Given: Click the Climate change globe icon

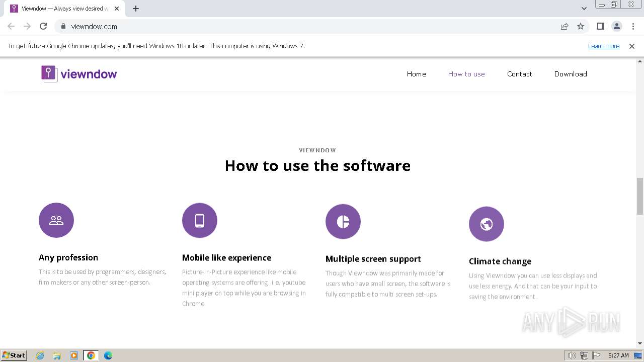Looking at the screenshot, I should 487,224.
